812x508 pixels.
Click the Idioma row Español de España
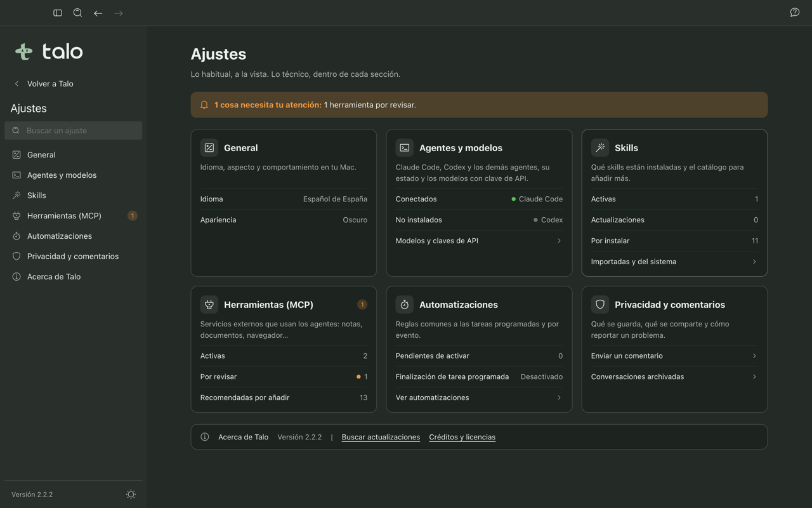284,199
